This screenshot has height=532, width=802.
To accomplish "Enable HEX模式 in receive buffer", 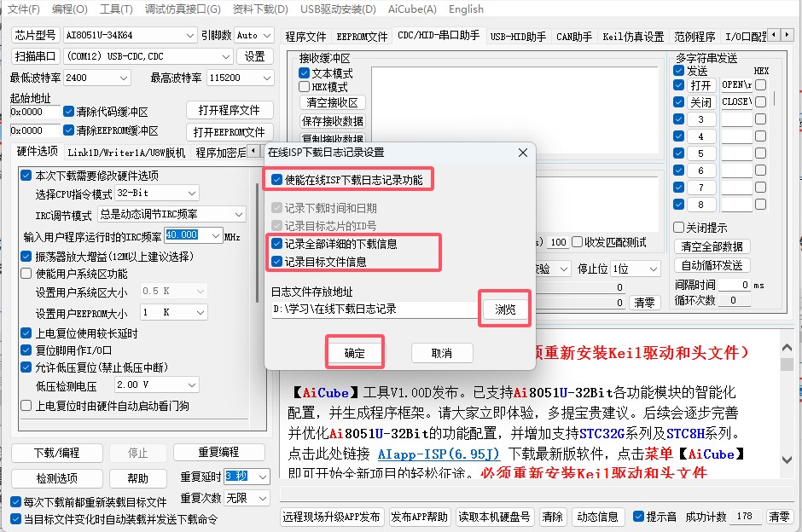I will click(305, 87).
